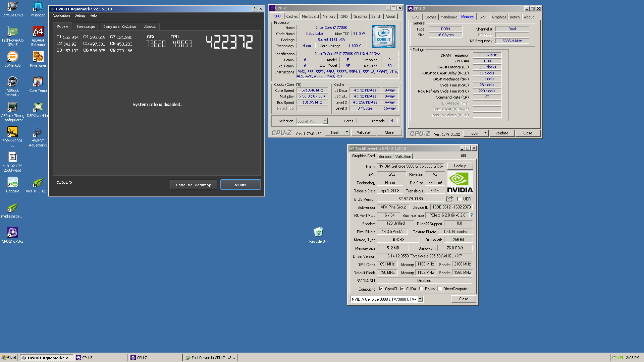
Task: Click the NVIDIA tray icon
Action: tap(621, 358)
